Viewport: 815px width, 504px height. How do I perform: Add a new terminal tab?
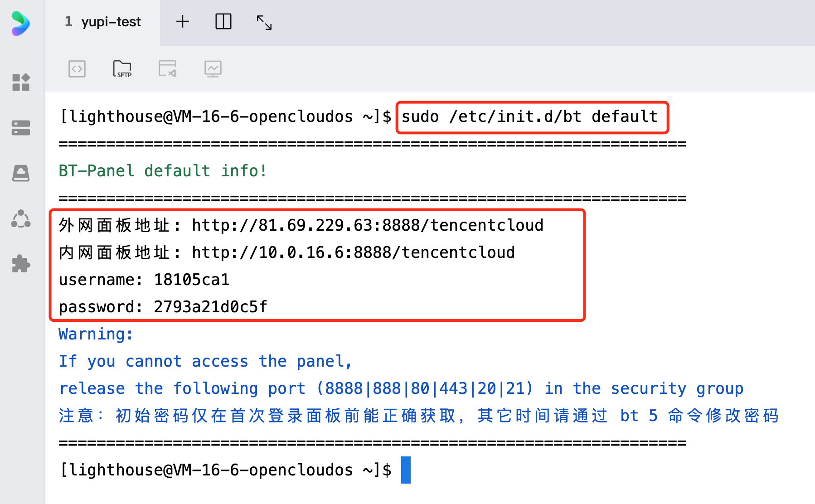pyautogui.click(x=182, y=22)
